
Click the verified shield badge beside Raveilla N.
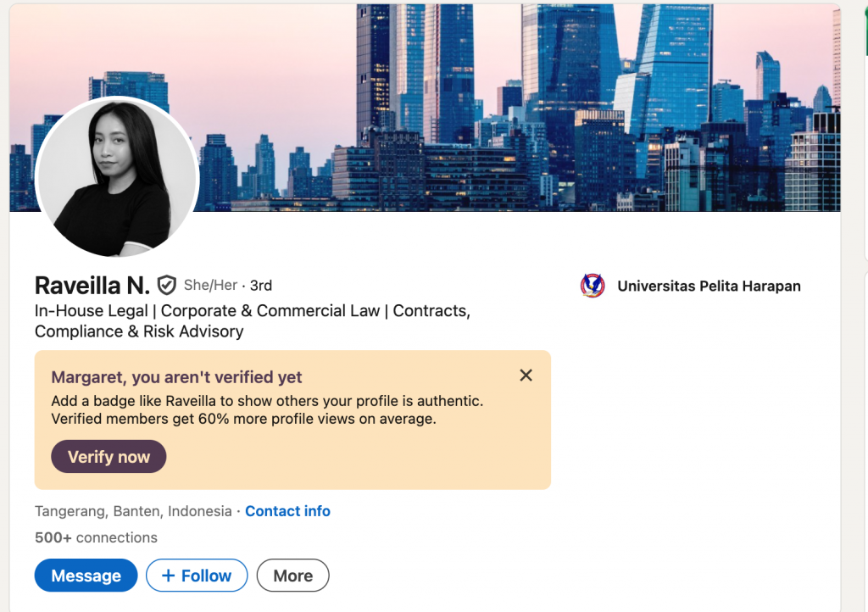[x=166, y=285]
